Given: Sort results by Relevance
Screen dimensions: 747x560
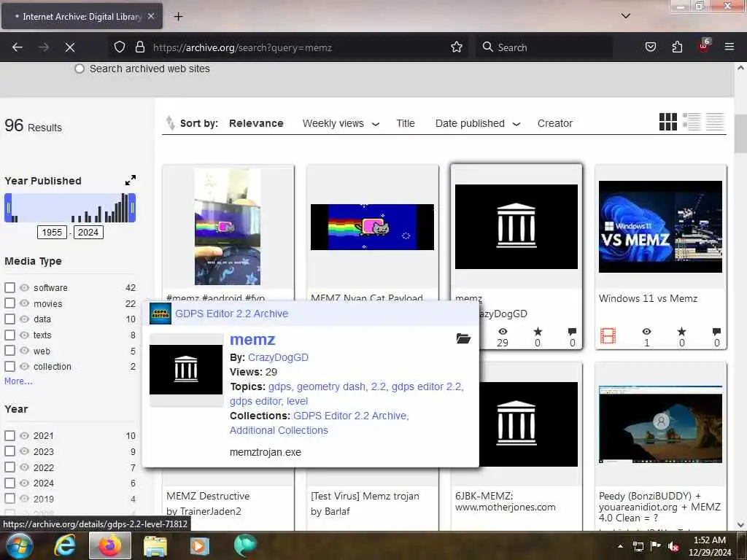Looking at the screenshot, I should [256, 123].
